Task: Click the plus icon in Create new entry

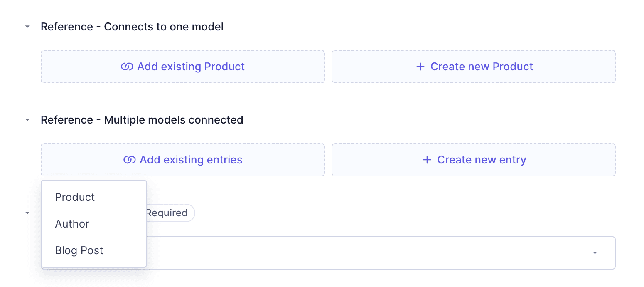Action: tap(427, 160)
